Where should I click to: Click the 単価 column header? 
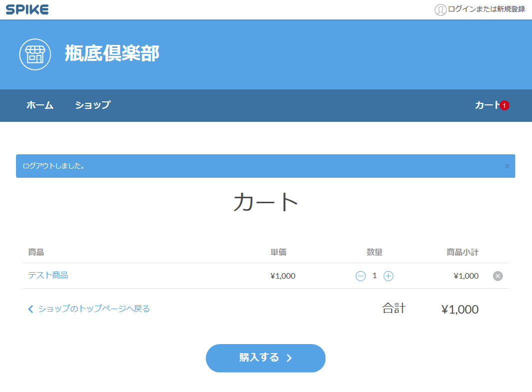(278, 252)
